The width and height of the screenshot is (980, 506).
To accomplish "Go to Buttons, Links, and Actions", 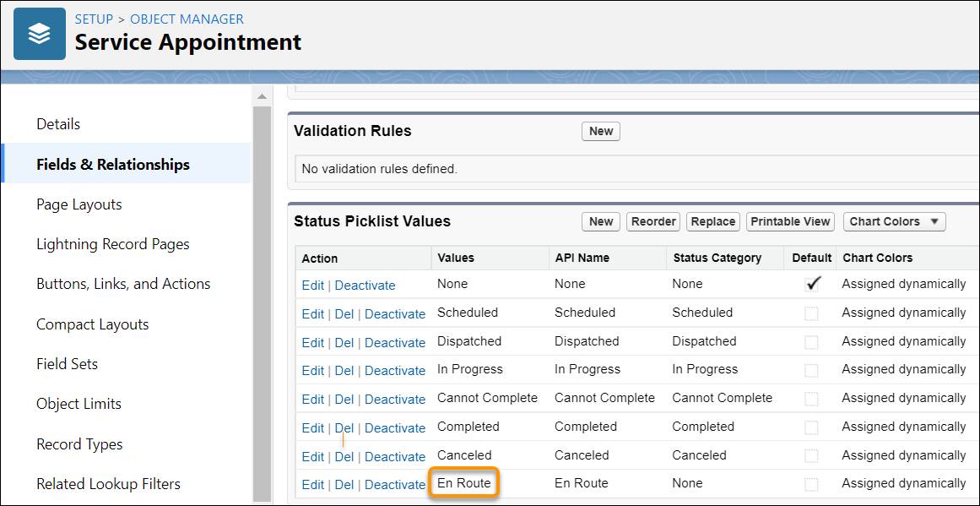I will click(123, 284).
